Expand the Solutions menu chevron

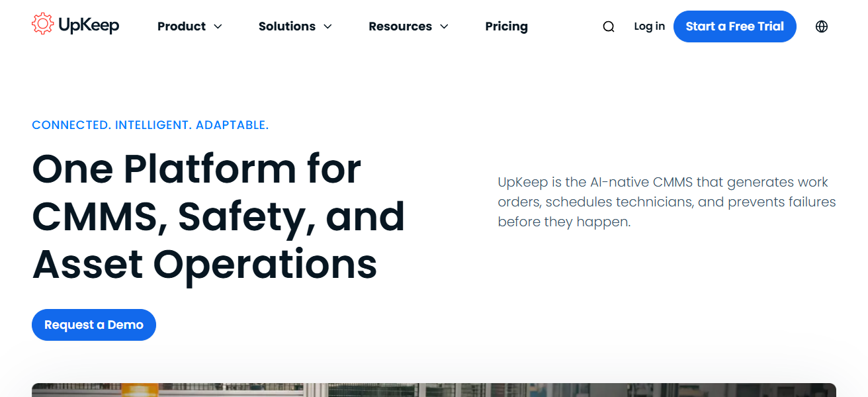click(x=327, y=26)
